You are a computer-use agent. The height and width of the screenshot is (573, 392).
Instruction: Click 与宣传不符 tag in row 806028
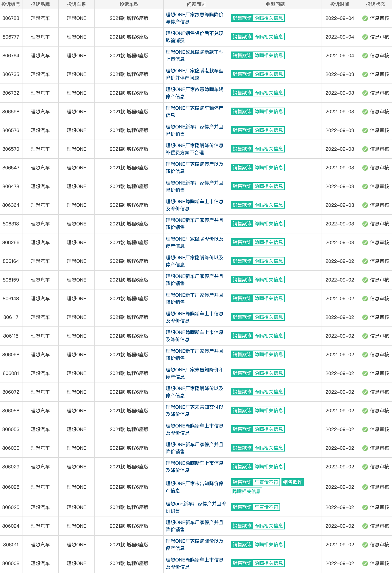click(266, 482)
